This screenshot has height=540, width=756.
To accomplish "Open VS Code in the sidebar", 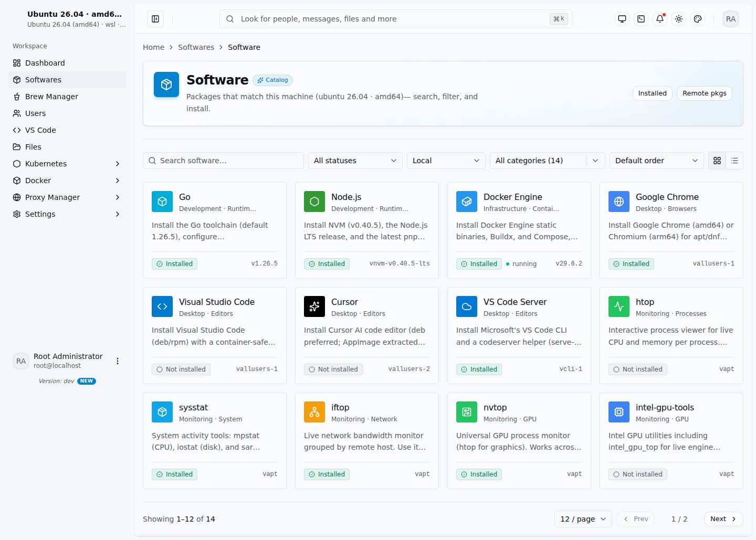I will click(x=67, y=130).
